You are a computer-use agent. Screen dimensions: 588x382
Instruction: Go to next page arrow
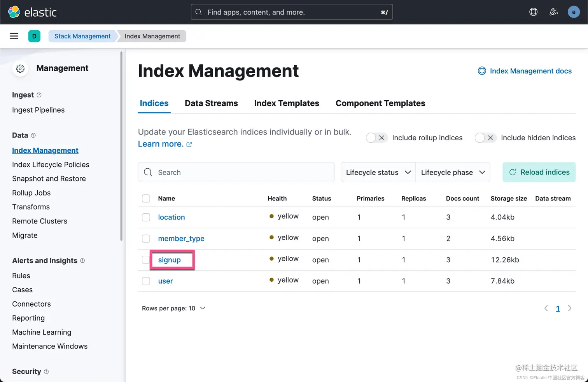click(570, 308)
